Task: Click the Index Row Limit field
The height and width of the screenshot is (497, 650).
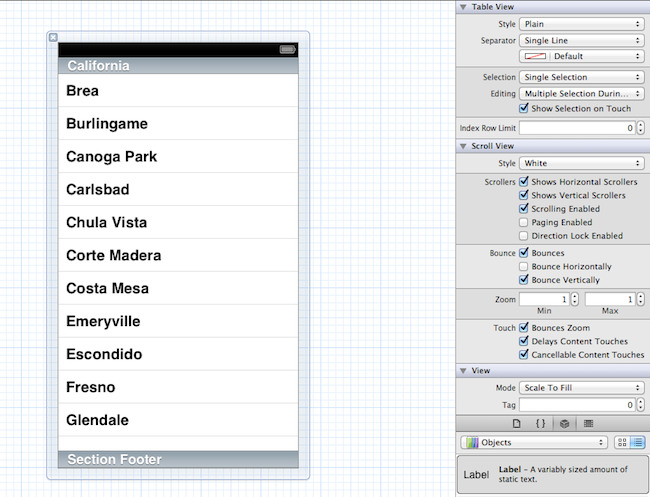Action: (x=577, y=128)
